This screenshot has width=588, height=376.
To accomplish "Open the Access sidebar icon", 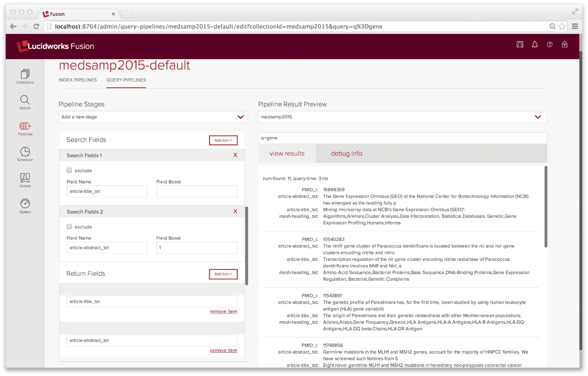I will tap(25, 180).
